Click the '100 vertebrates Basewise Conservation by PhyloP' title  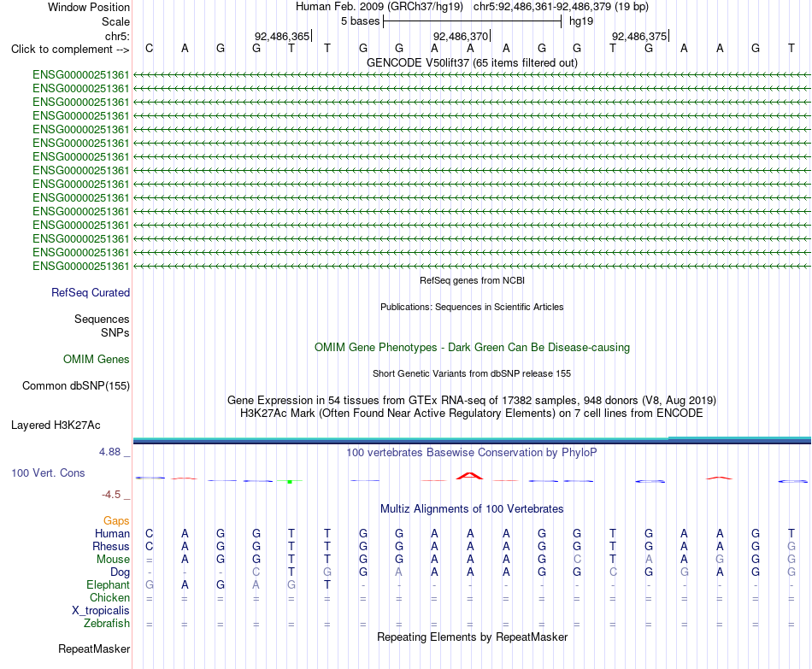472,453
